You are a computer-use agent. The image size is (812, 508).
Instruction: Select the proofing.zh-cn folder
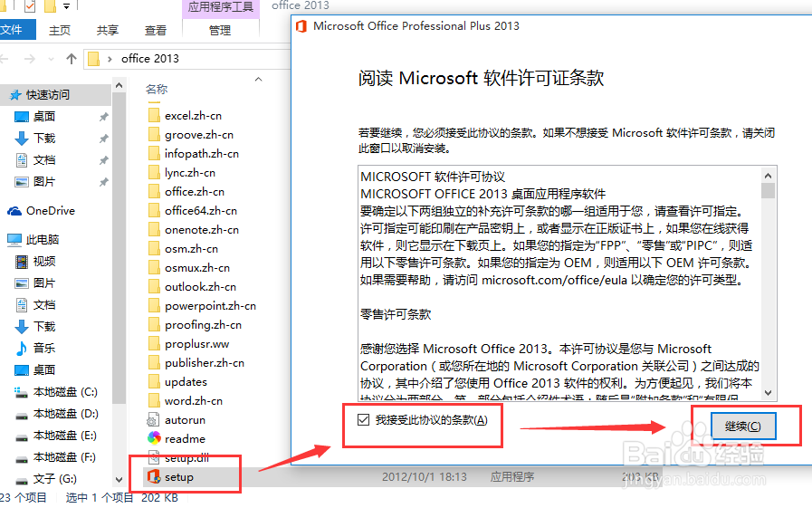click(x=203, y=325)
